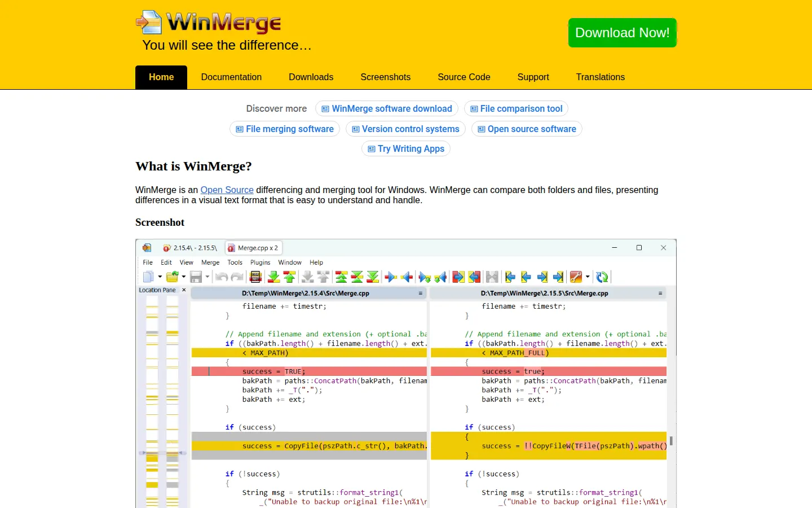Open the Tools menu in WinMerge

point(235,262)
